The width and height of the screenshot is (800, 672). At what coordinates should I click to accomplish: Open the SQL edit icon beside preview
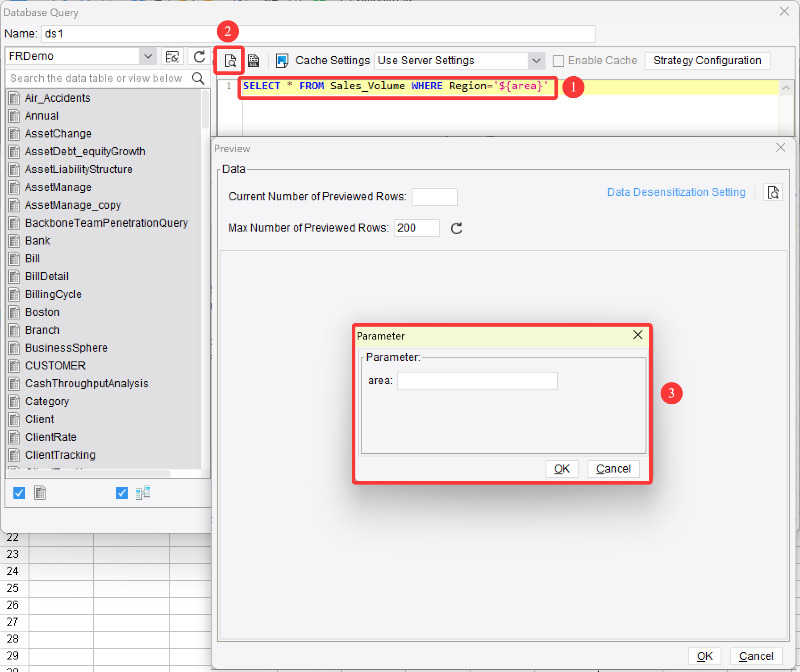(254, 60)
